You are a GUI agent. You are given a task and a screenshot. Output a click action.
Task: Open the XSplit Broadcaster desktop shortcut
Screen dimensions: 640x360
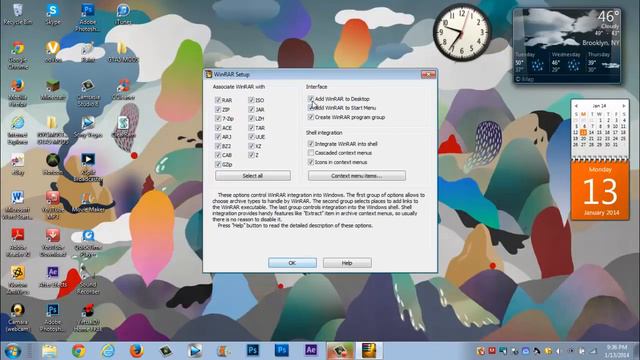click(88, 167)
